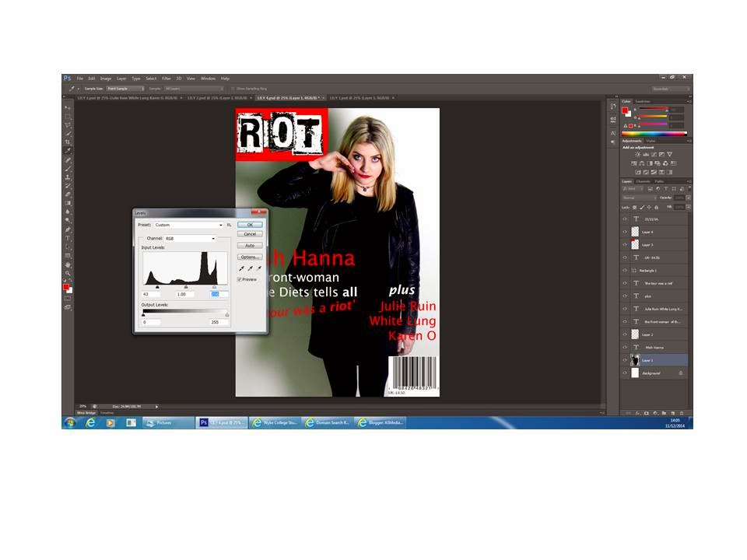Select the Hand tool
Image resolution: width=747 pixels, height=560 pixels.
tap(68, 264)
